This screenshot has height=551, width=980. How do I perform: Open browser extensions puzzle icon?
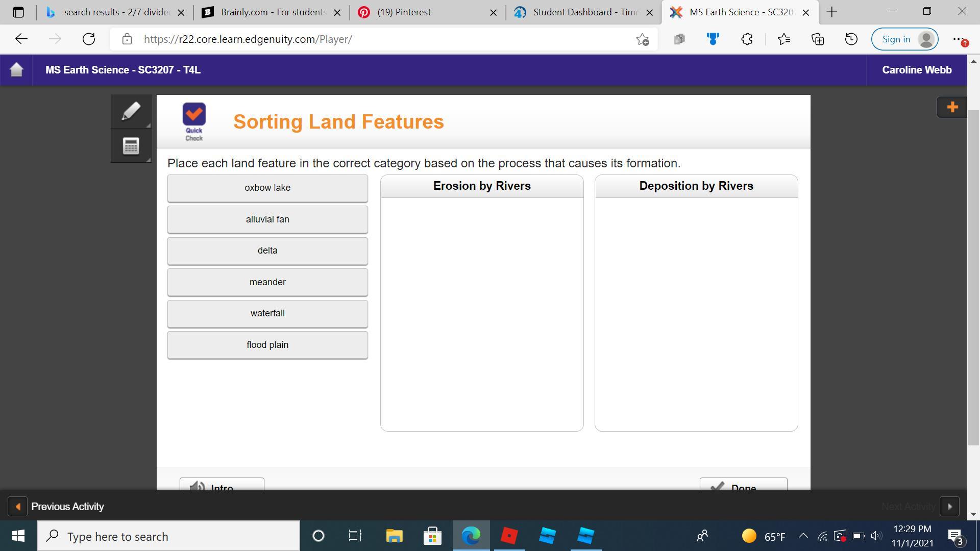click(x=747, y=39)
